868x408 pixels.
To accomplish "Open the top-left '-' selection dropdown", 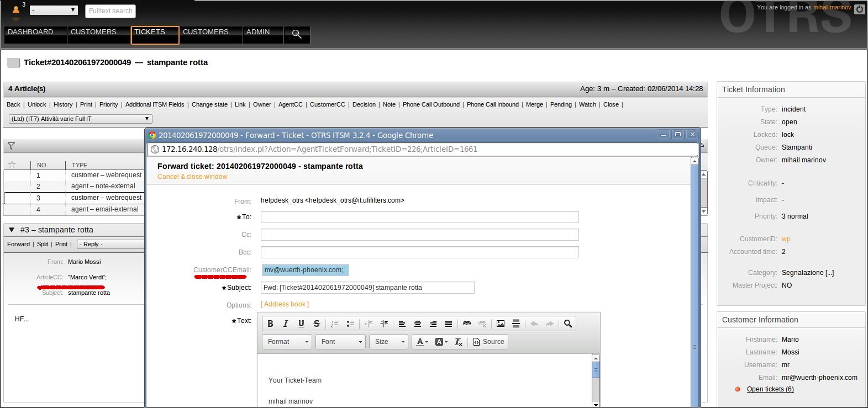I will [54, 10].
